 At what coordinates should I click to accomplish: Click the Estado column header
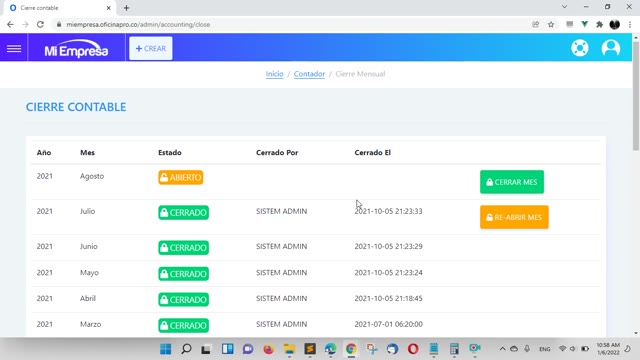pyautogui.click(x=170, y=153)
